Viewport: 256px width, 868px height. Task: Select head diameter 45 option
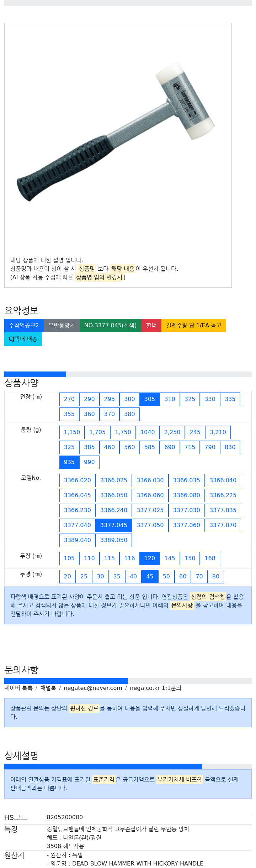tap(150, 577)
